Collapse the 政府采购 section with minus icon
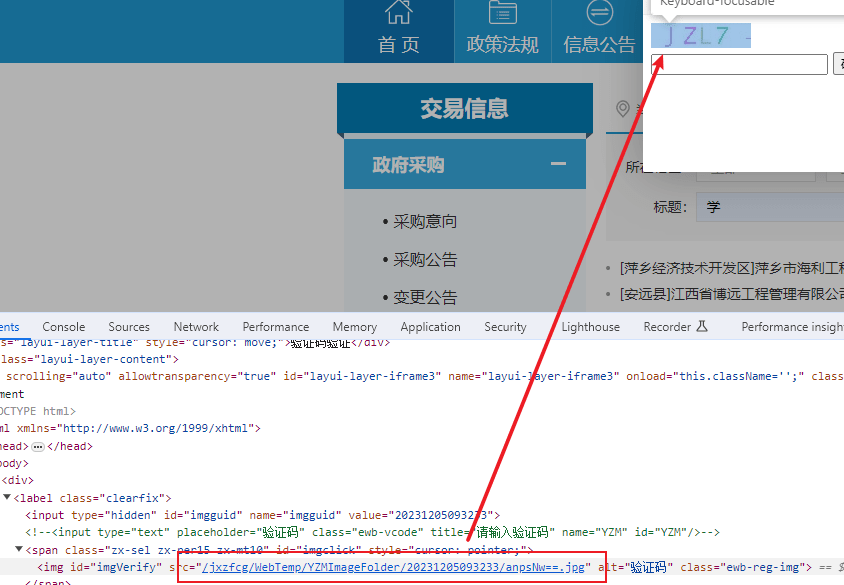Image resolution: width=844 pixels, height=585 pixels. (558, 165)
